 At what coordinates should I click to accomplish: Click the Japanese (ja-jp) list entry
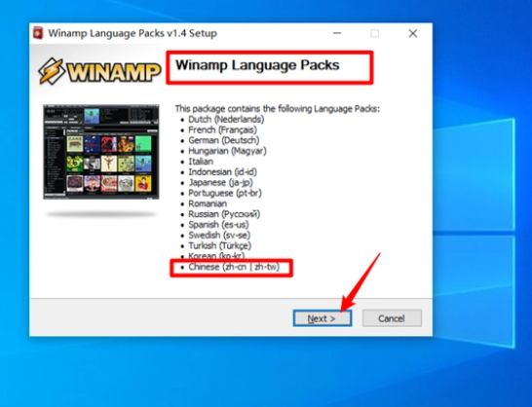click(221, 182)
